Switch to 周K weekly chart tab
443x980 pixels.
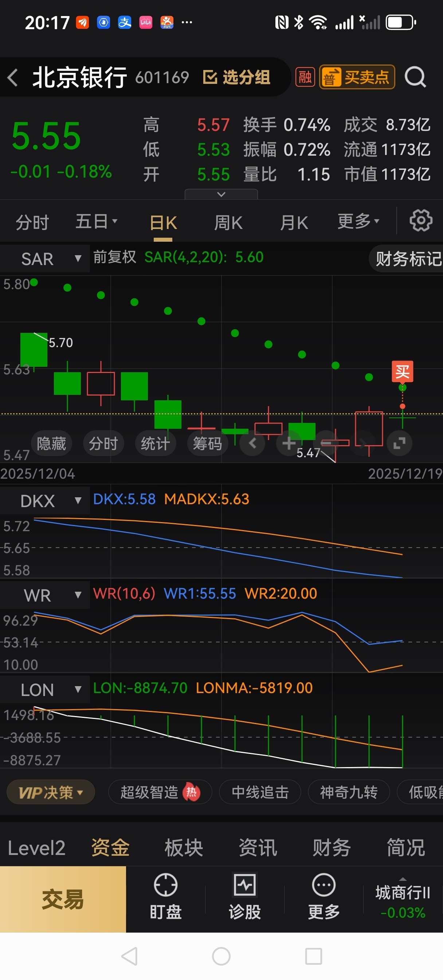[228, 223]
